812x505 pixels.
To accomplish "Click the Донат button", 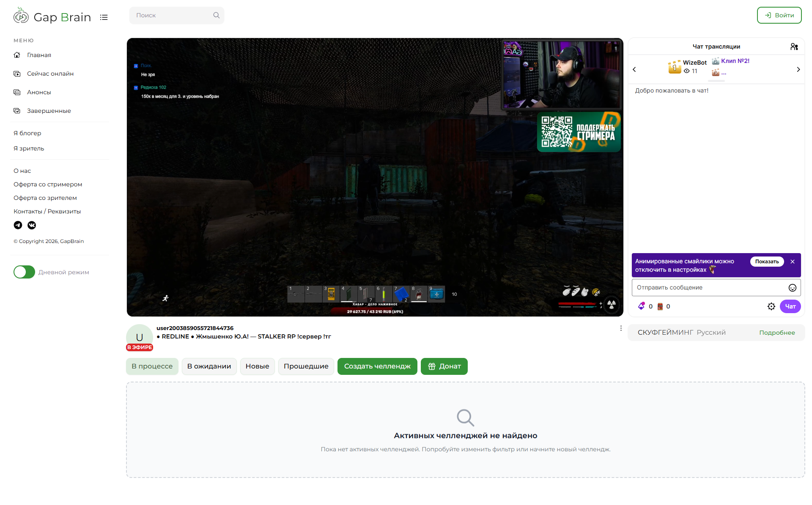I will (x=444, y=366).
